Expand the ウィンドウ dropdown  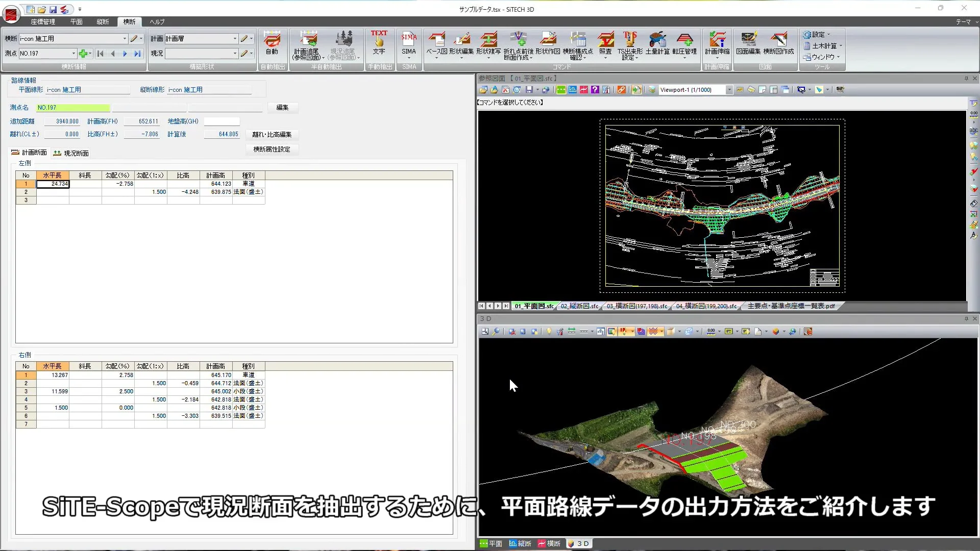[821, 57]
